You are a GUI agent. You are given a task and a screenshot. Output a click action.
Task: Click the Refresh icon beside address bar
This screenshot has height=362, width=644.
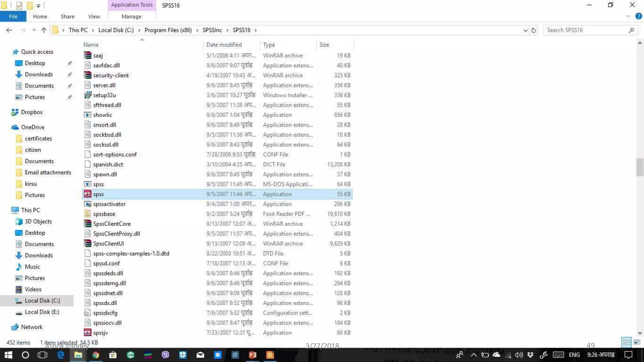pos(534,30)
